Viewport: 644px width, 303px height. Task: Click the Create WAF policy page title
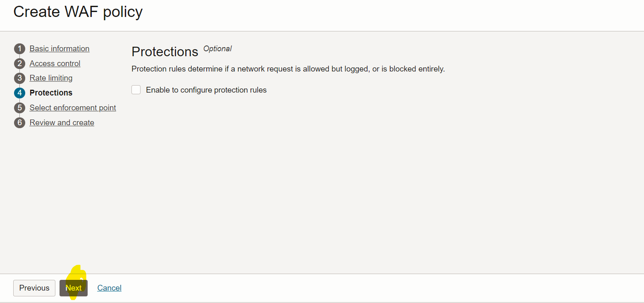(x=78, y=12)
